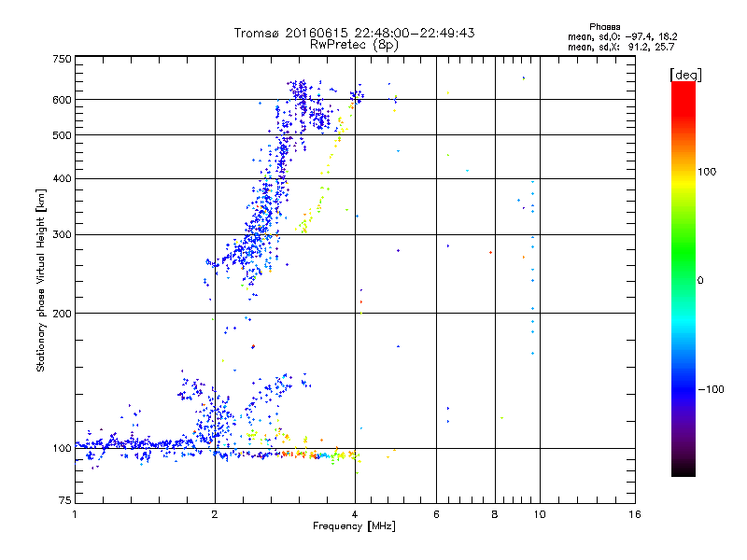Viewport: 747px width, 560px height.
Task: Click the x-axis tick label '10'
Action: (x=540, y=514)
